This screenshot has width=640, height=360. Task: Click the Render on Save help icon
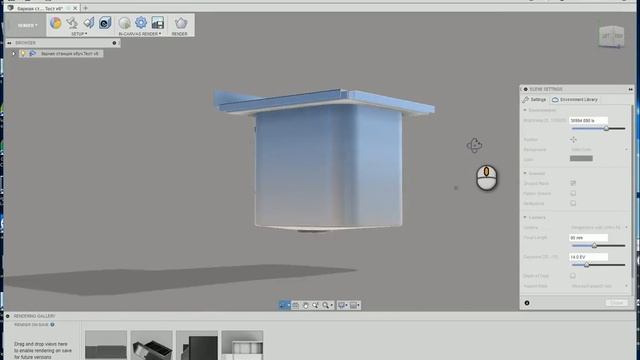52,325
